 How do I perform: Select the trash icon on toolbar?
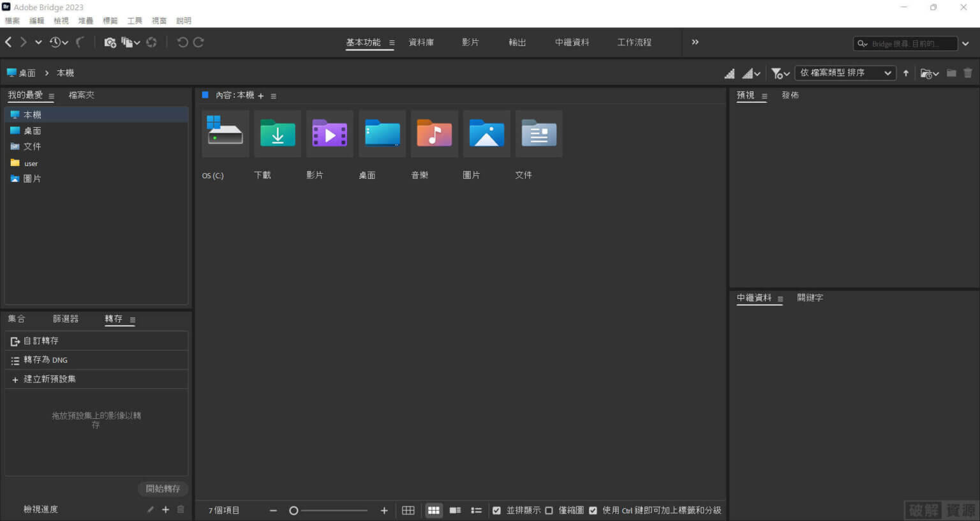pos(968,73)
